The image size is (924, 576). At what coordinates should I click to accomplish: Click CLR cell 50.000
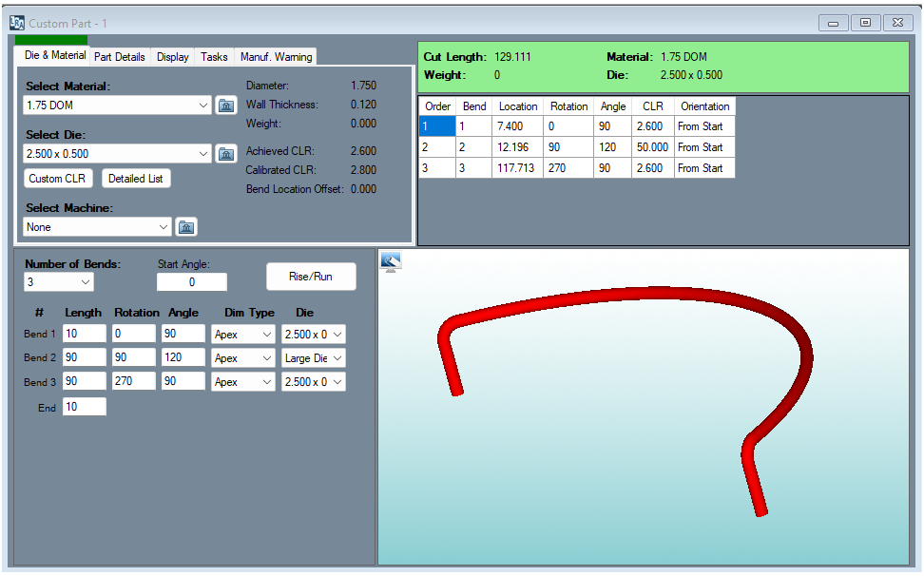coord(652,147)
